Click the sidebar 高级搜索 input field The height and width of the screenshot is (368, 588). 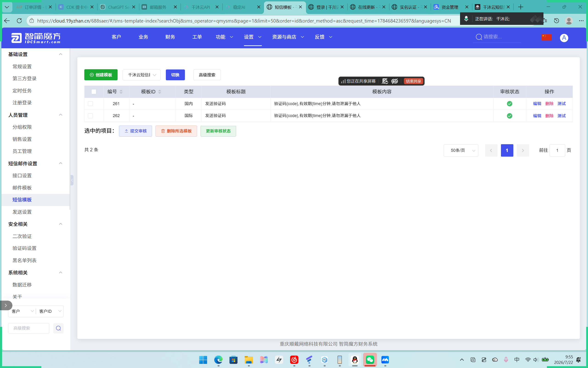(x=29, y=328)
